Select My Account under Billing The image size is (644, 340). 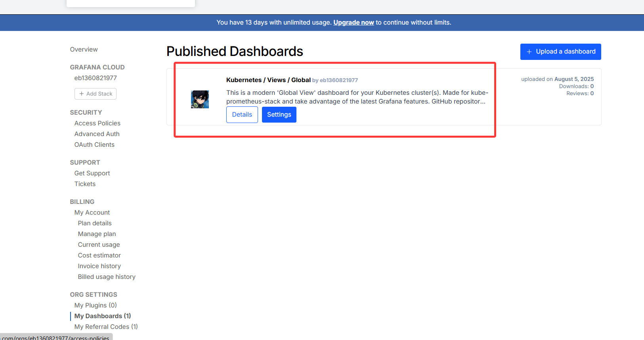click(x=92, y=213)
